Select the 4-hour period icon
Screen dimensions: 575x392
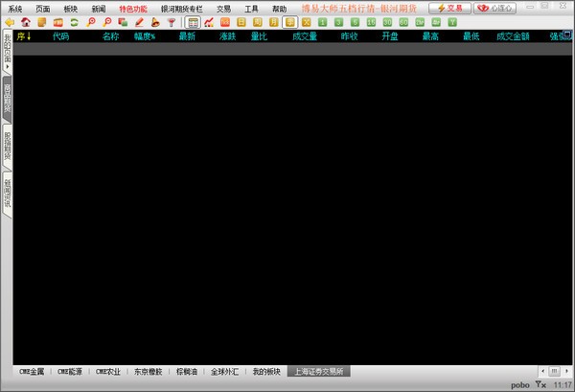pos(436,22)
